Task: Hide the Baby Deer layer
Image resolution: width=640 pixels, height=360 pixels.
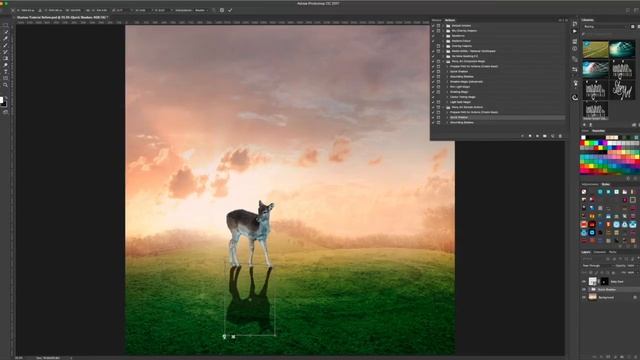Action: click(584, 281)
